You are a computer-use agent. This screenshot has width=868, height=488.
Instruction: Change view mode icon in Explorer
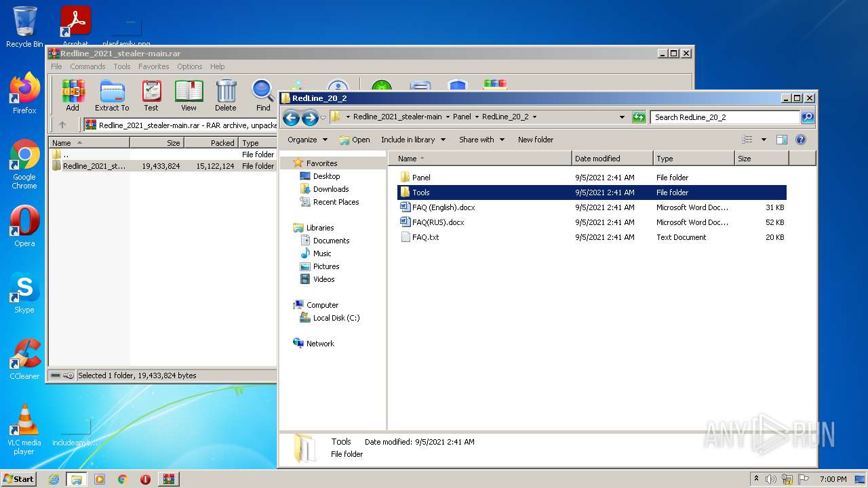click(x=747, y=140)
